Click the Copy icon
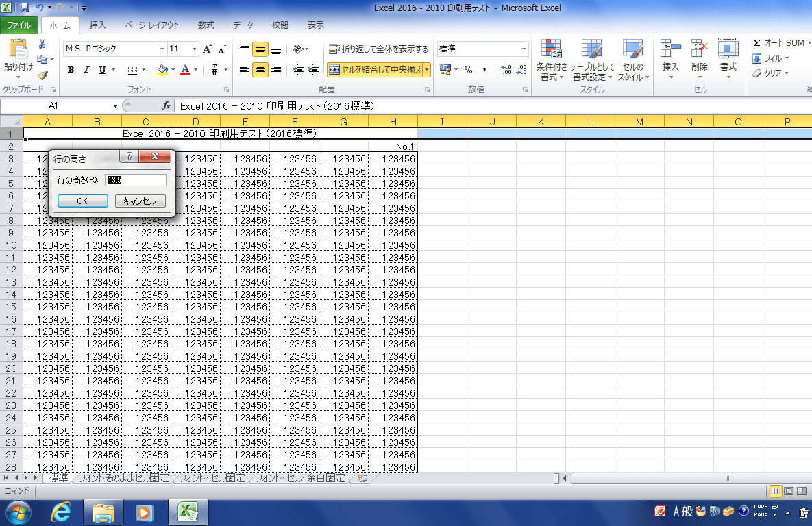 pyautogui.click(x=42, y=60)
